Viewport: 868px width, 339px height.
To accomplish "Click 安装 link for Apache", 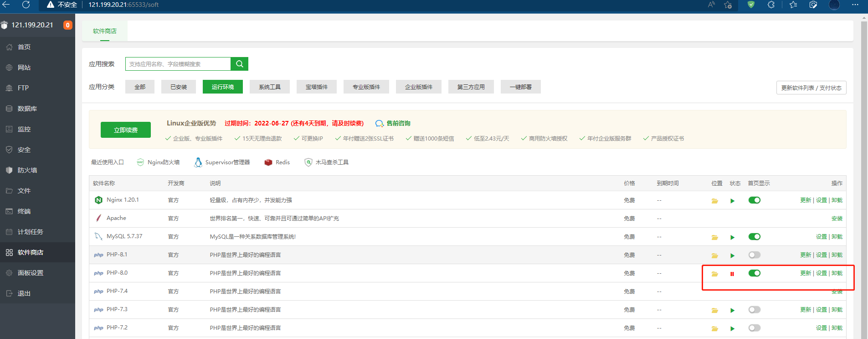I will 837,219.
